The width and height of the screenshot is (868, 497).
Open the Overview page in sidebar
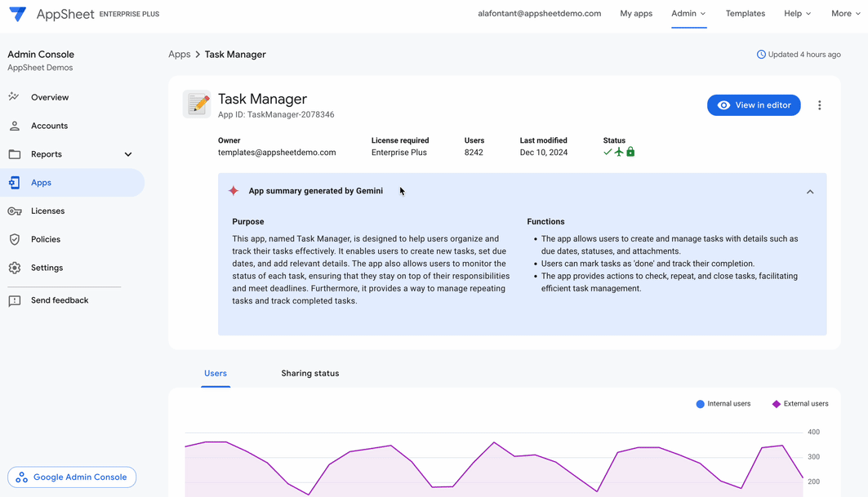click(49, 97)
